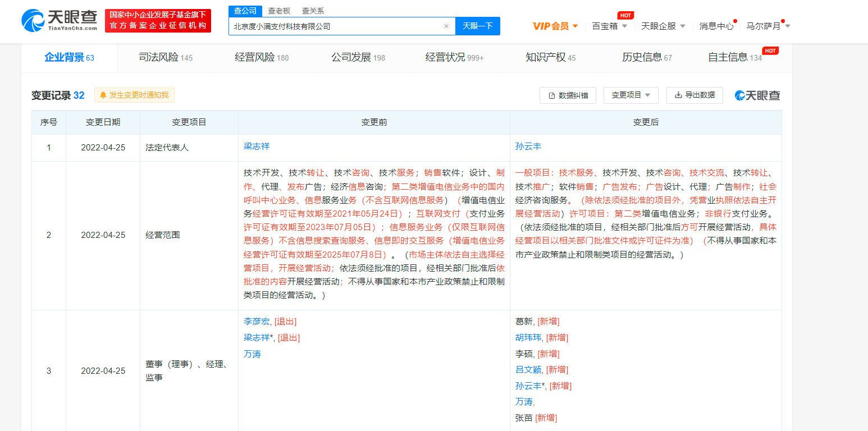Screen dimensions: 868x431
Task: Click the document icon on 数据纠错 button
Action: pyautogui.click(x=553, y=95)
